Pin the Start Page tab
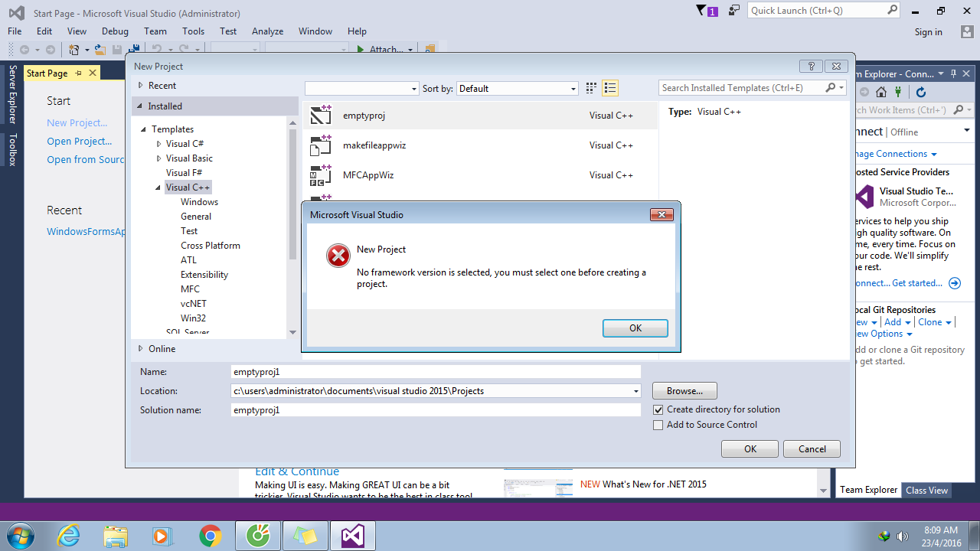Screen dimensions: 980x551 78,73
